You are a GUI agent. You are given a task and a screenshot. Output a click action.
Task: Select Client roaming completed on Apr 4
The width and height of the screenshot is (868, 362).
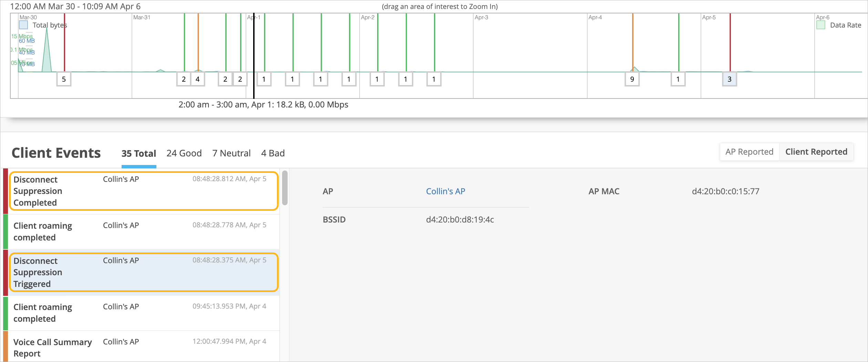coord(143,313)
